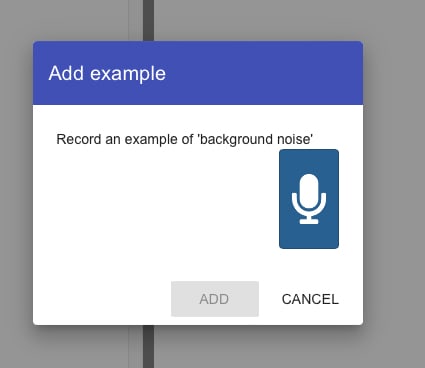
Task: Click dimmed overlay beneath the CANCEL button
Action: click(x=310, y=347)
